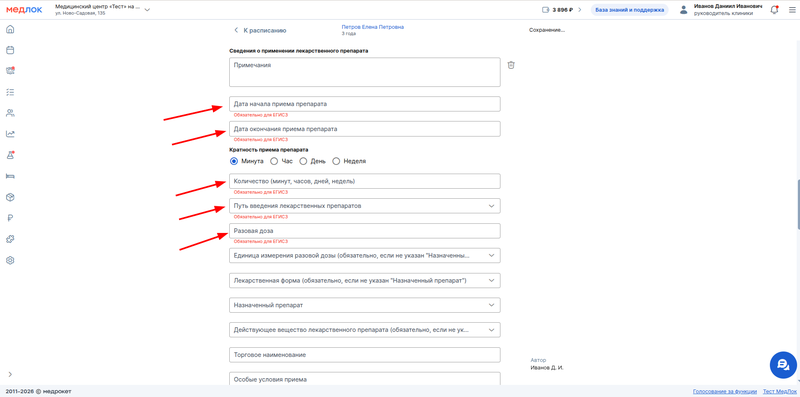The width and height of the screenshot is (800, 397).
Task: Delete medication entry with trash icon
Action: coord(511,65)
